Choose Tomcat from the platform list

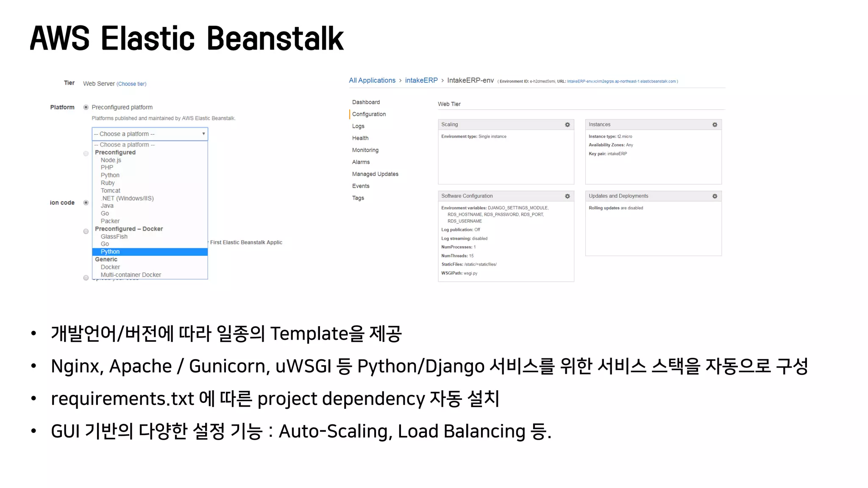(110, 191)
